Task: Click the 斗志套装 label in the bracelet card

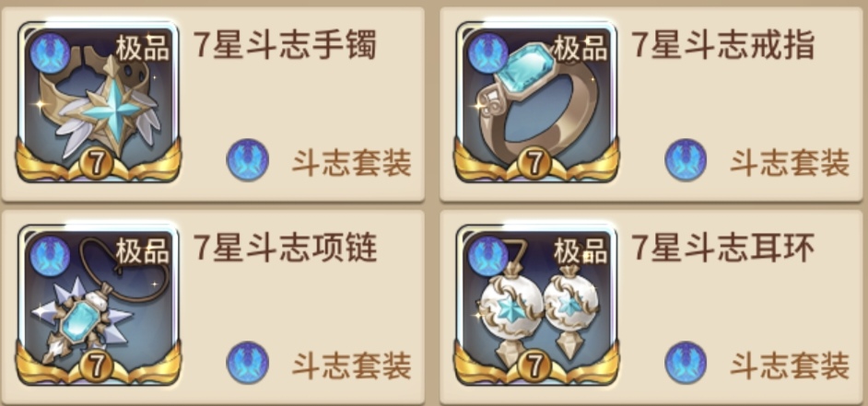Action: pyautogui.click(x=351, y=163)
